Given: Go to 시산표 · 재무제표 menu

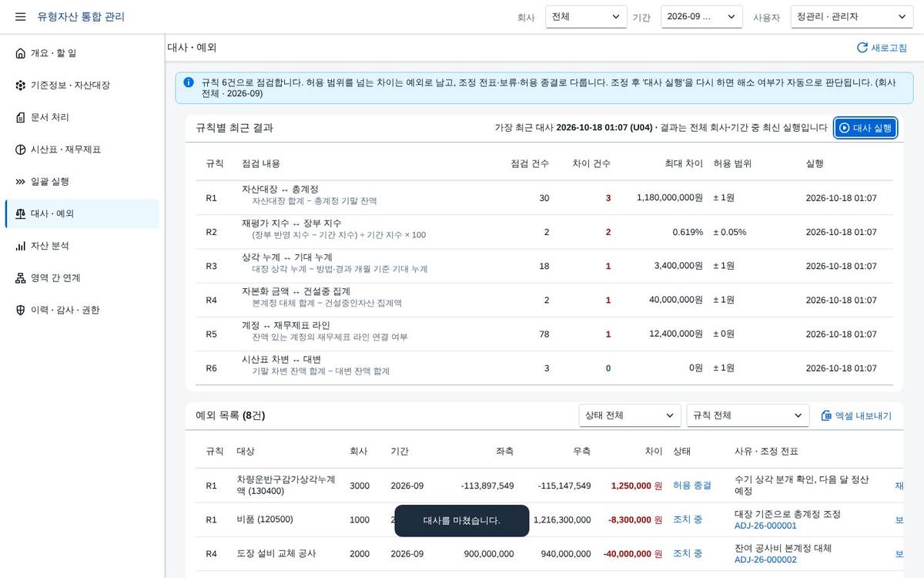Looking at the screenshot, I should (82, 150).
